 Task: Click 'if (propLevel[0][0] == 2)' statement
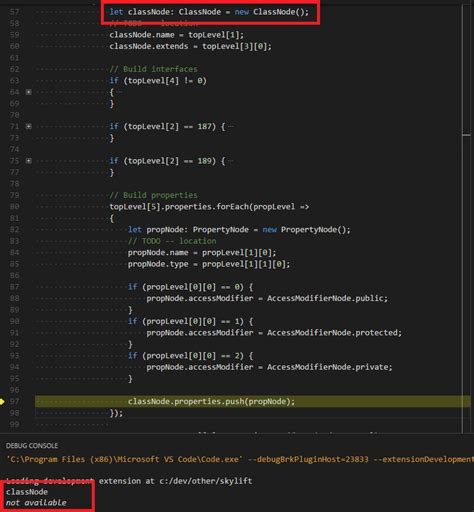pos(190,356)
